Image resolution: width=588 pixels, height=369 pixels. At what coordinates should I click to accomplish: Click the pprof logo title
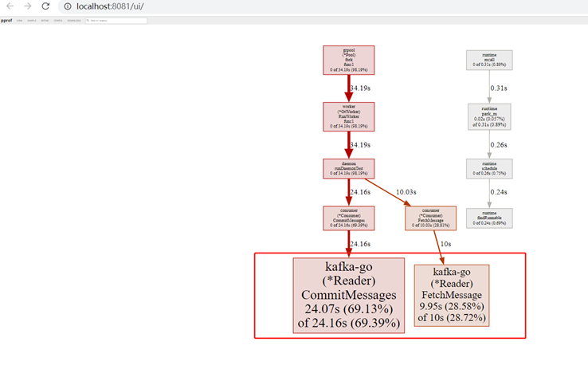(6, 20)
